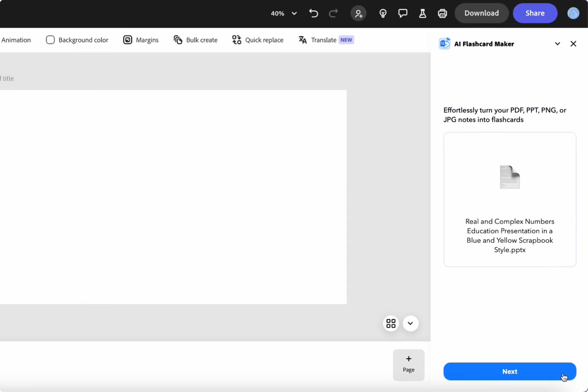Image resolution: width=588 pixels, height=392 pixels.
Task: Collapse the AI Flashcard Maker panel chevron
Action: 557,44
